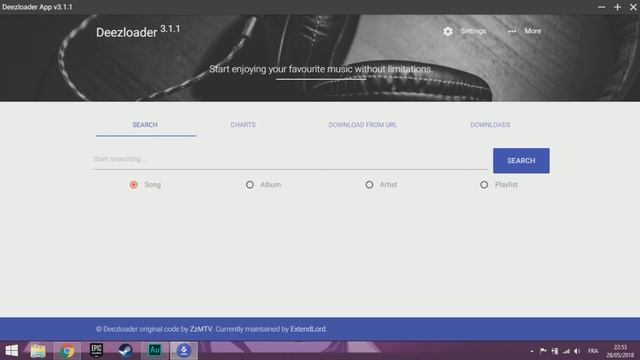Follow the ExtendLord footer link

click(308, 329)
